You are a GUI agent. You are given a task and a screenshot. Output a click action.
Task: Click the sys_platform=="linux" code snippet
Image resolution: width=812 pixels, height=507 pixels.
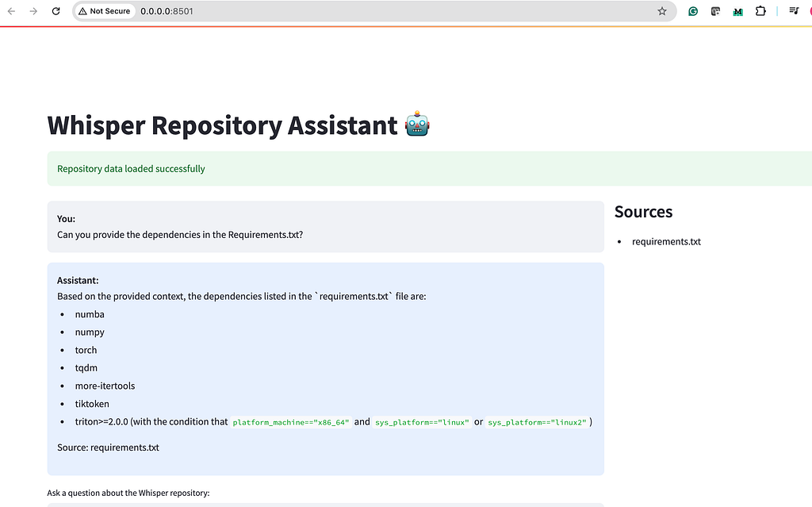[x=422, y=422]
